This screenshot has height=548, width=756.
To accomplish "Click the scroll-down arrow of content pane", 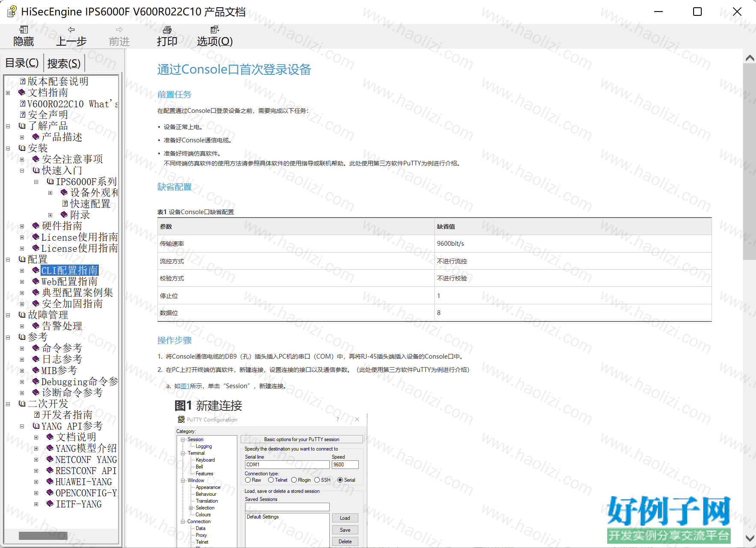I will click(749, 538).
